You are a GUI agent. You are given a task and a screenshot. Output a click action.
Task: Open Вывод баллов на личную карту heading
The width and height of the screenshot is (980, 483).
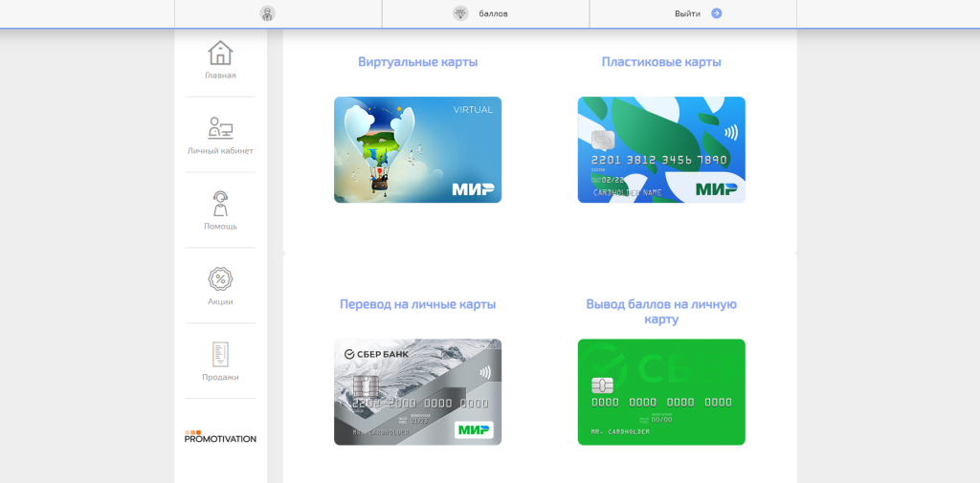(661, 311)
